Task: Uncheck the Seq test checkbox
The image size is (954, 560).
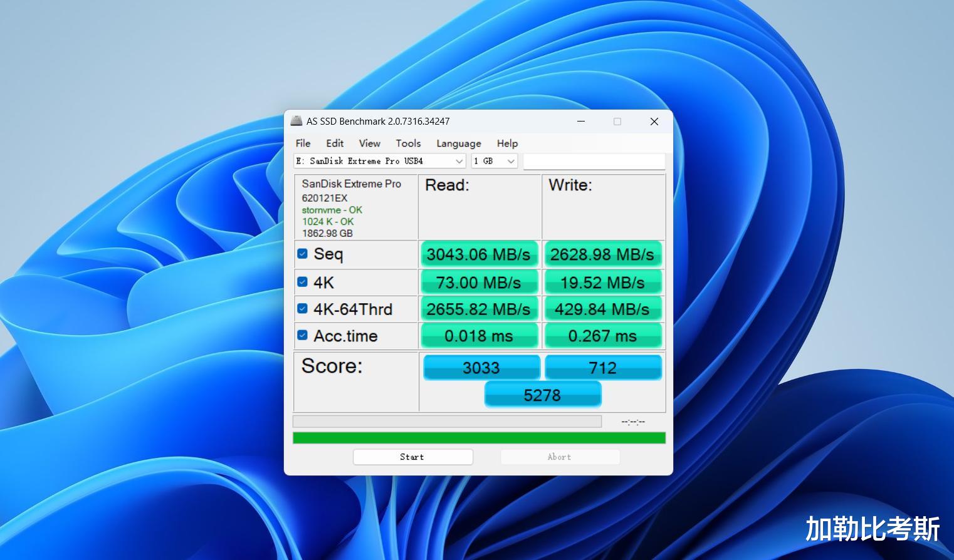Action: pyautogui.click(x=302, y=254)
